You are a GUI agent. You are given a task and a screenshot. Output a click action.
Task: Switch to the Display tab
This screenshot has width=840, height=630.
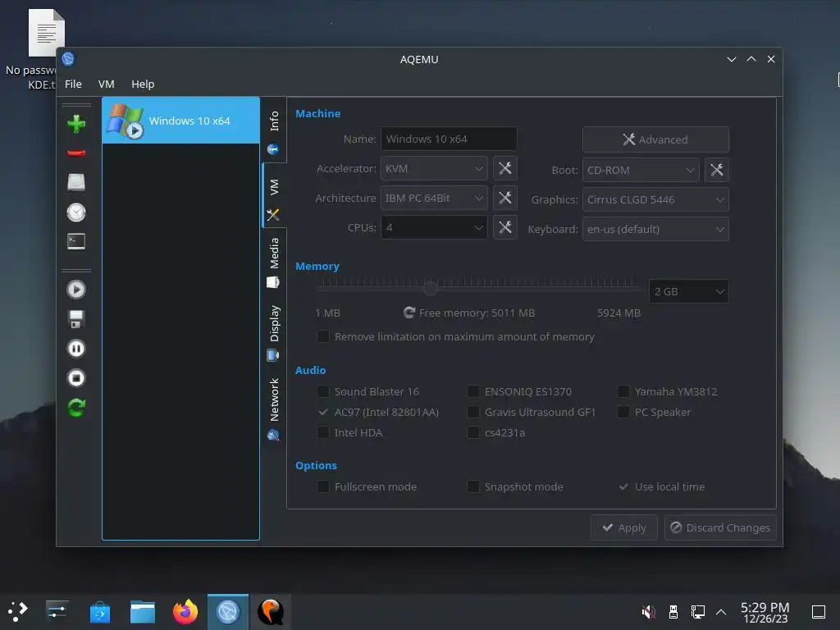tap(274, 331)
